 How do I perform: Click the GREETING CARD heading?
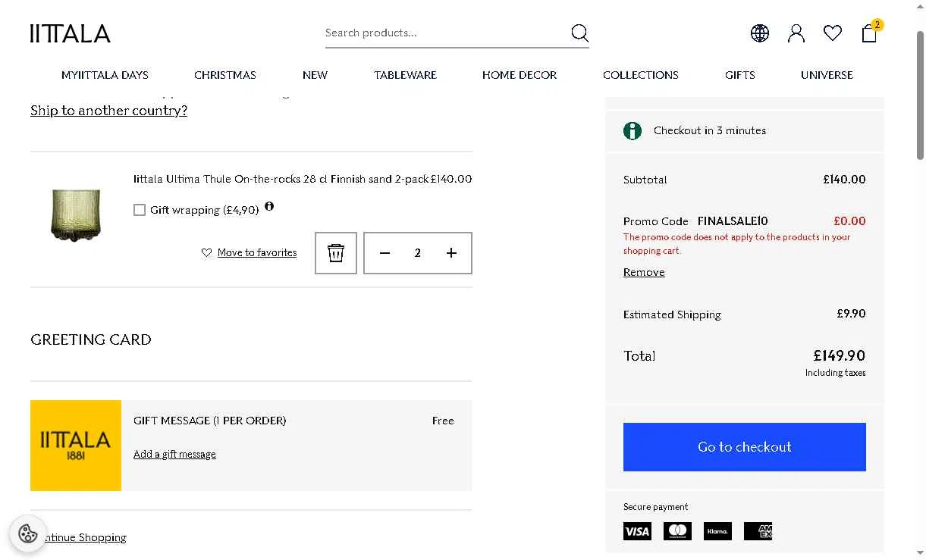[x=91, y=339]
